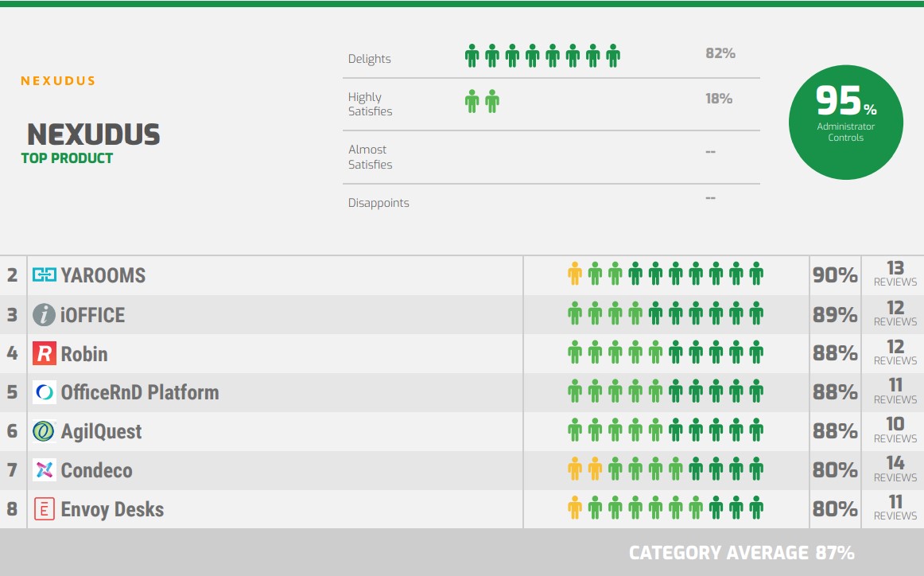924x576 pixels.
Task: Click the orange NEXUDUS brand logo
Action: [58, 81]
